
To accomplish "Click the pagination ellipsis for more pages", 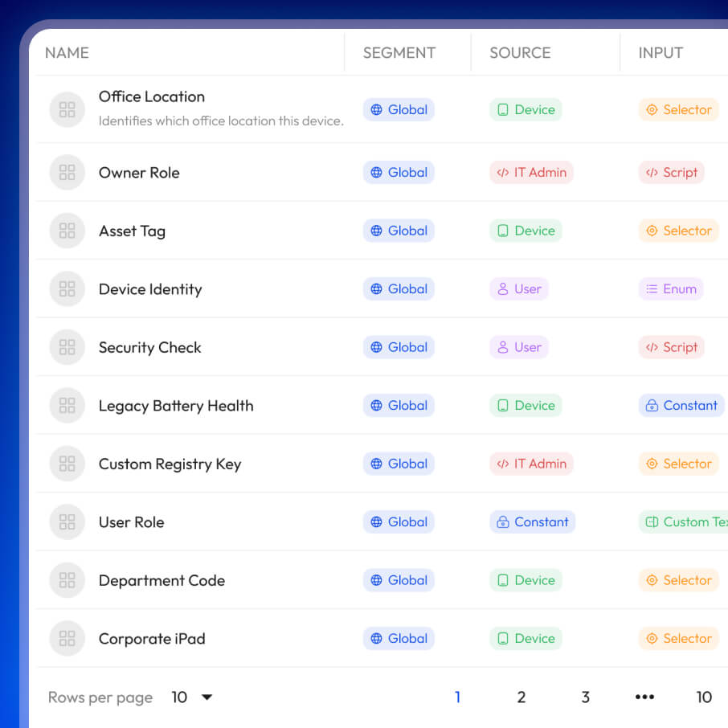I will [x=645, y=697].
